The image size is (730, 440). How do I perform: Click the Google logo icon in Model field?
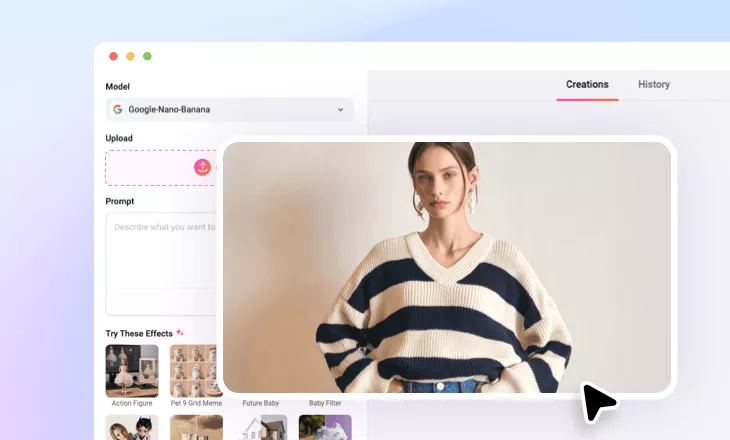(x=117, y=109)
